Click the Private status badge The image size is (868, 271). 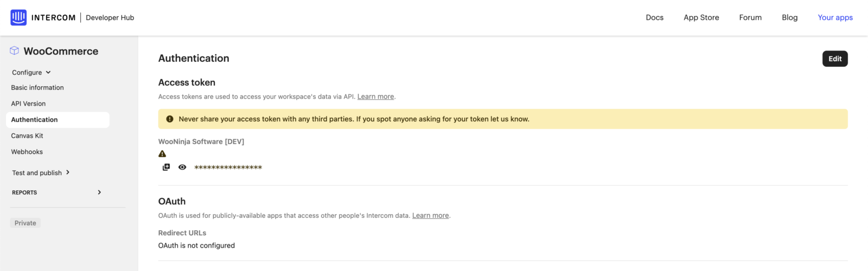tap(25, 223)
